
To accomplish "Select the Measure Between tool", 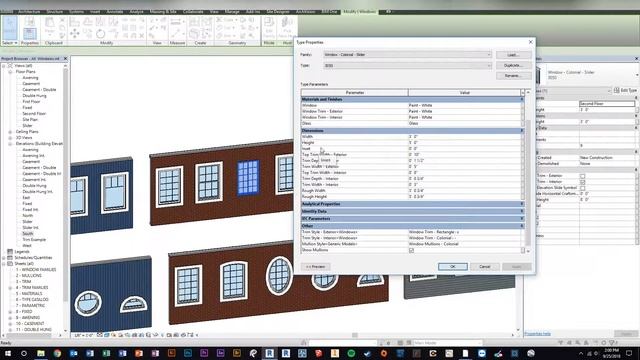I will tap(176, 21).
